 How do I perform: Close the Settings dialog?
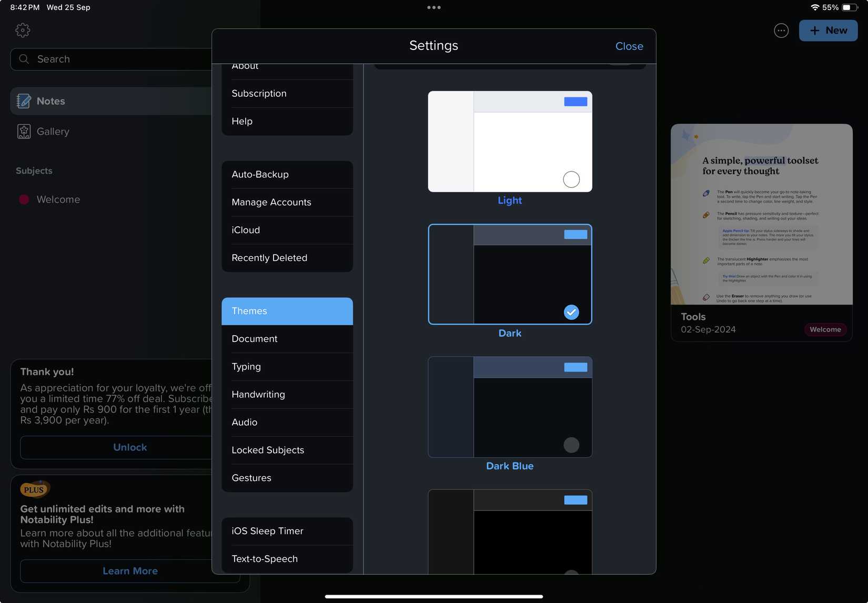(x=629, y=46)
